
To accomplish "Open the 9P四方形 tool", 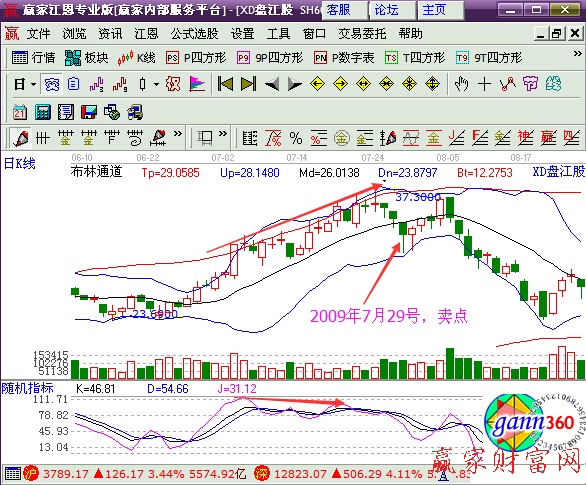I will coord(269,58).
